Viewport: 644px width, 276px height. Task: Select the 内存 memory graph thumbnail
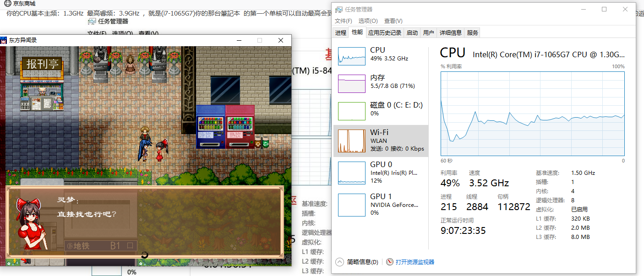tap(352, 84)
